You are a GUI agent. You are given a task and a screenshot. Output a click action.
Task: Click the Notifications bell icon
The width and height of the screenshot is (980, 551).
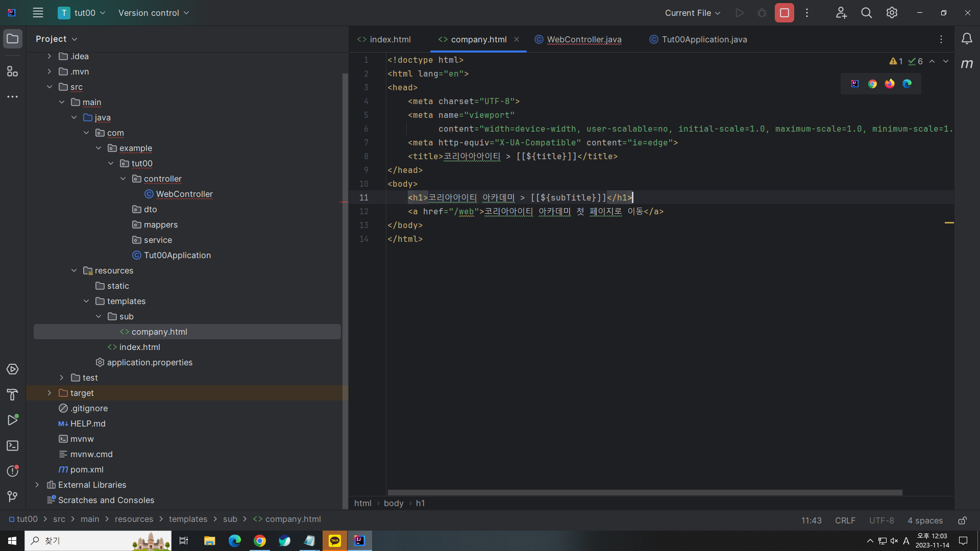coord(967,39)
